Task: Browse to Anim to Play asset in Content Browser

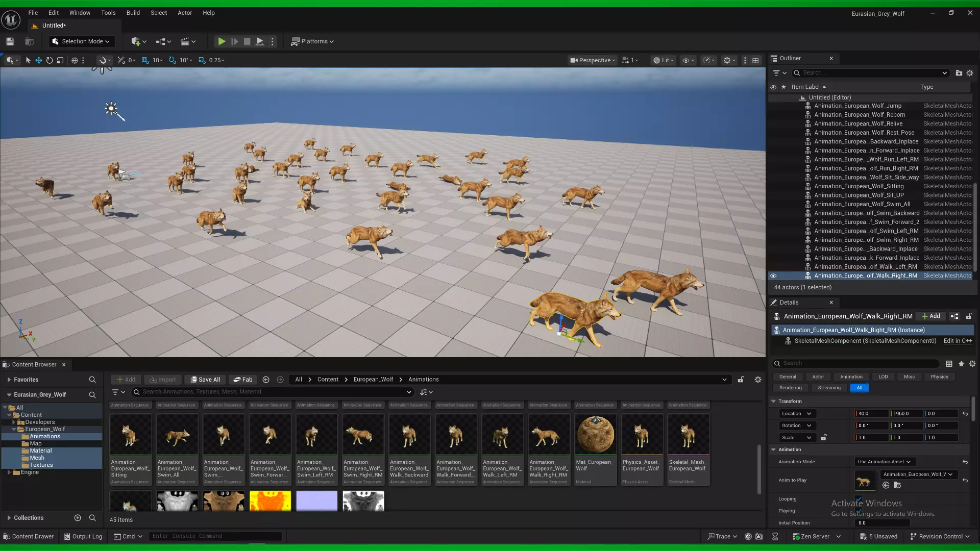Action: (897, 485)
